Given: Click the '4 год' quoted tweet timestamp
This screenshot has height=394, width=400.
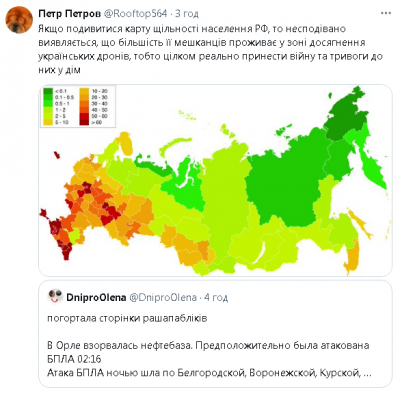Looking at the screenshot, I should (x=216, y=297).
